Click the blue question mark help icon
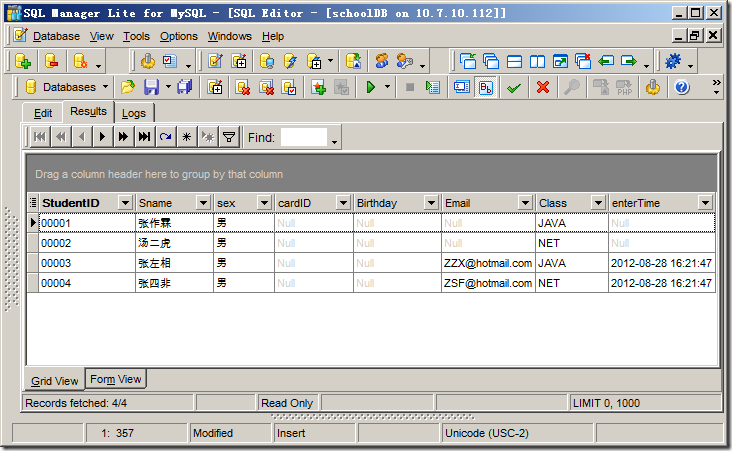732x451 pixels. pos(682,87)
